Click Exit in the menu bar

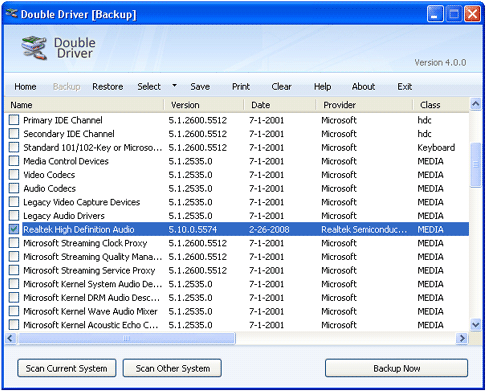coord(405,87)
